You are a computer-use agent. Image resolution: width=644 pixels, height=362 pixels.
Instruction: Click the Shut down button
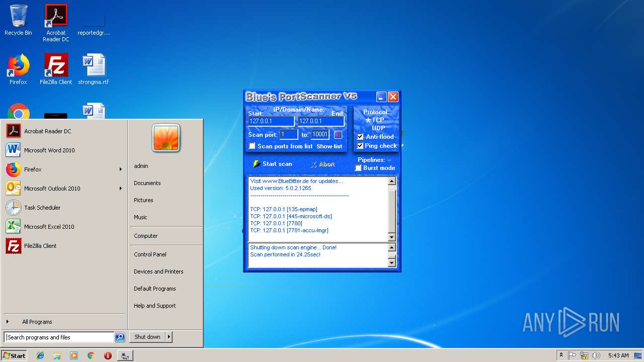(x=147, y=337)
